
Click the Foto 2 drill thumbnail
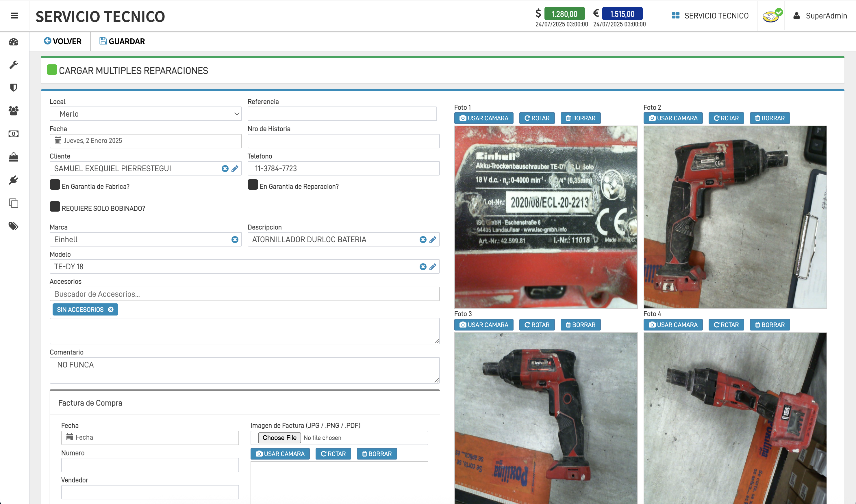pyautogui.click(x=735, y=217)
